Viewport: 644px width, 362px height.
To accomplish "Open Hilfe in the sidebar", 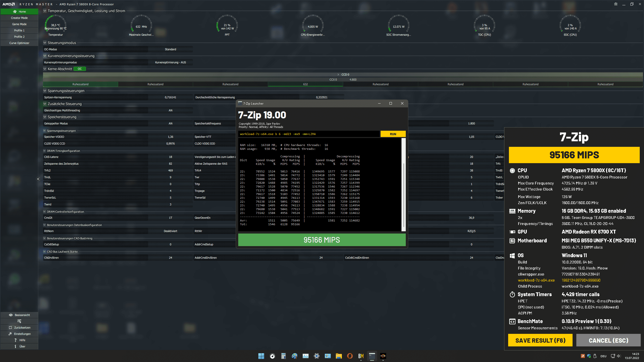I will point(19,340).
